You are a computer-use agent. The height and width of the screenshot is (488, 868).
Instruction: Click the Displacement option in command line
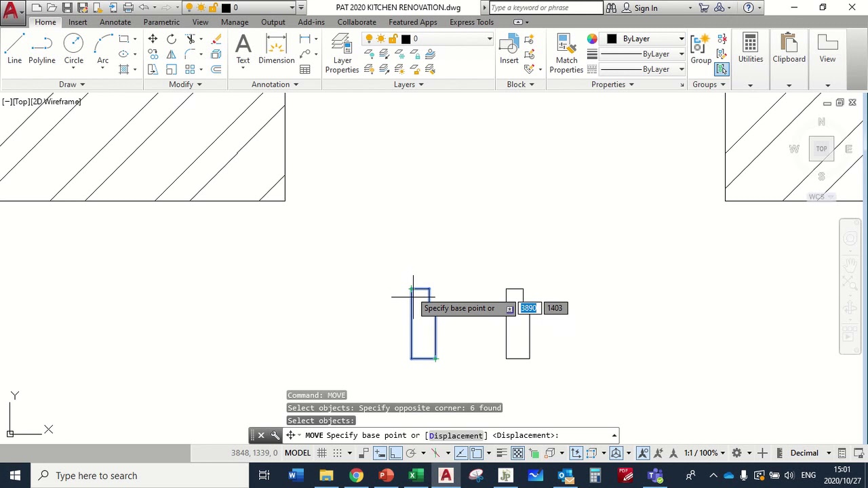point(456,436)
